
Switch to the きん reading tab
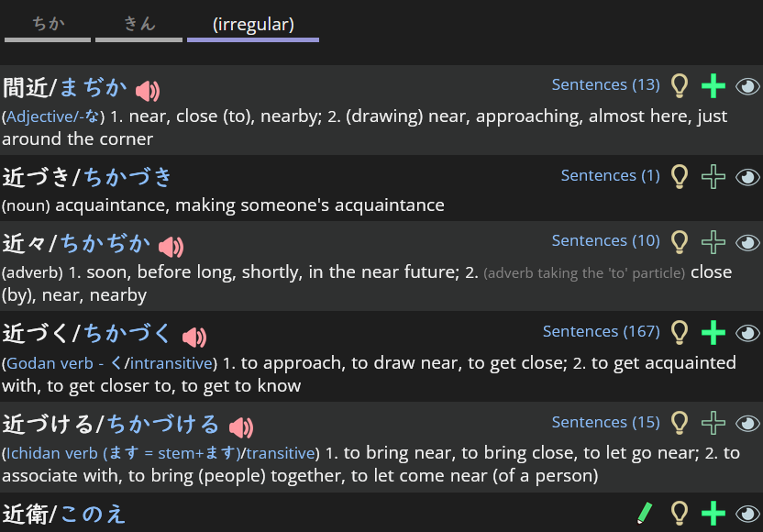(x=139, y=25)
